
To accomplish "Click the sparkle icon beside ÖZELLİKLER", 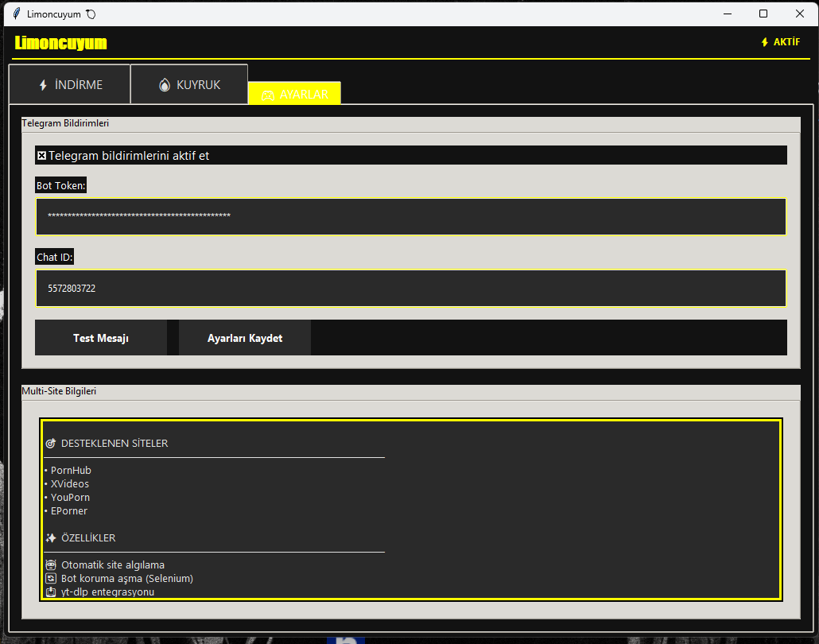I will click(51, 538).
